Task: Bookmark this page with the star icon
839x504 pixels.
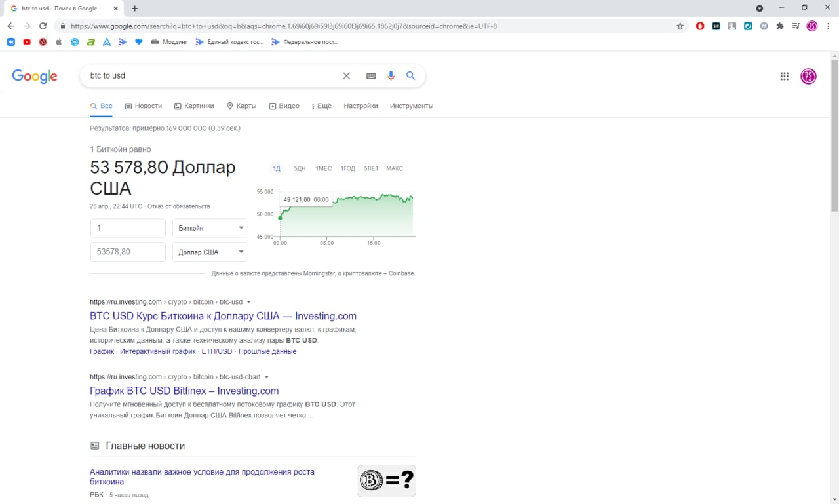Action: [x=680, y=26]
